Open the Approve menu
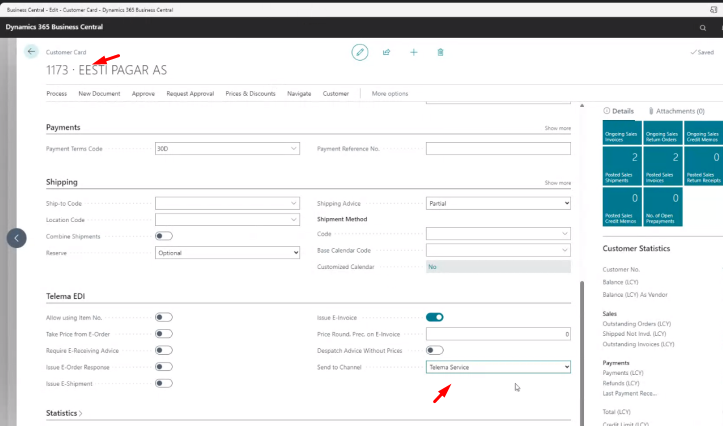Screen dimensions: 723x426 pos(143,94)
